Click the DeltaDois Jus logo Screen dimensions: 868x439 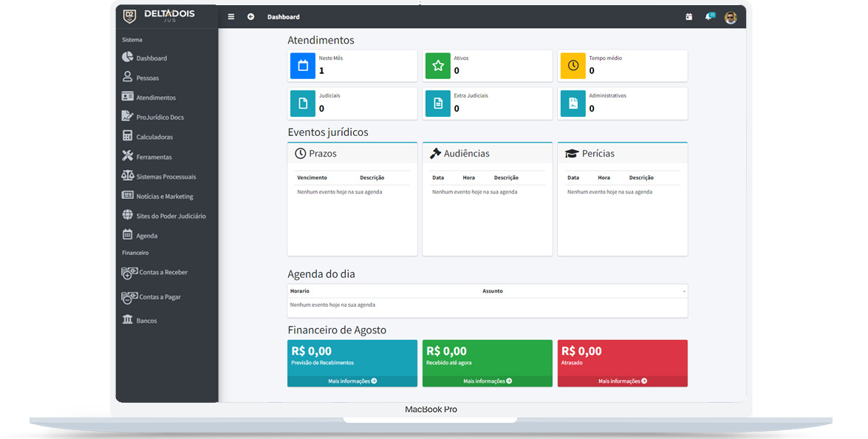(x=160, y=16)
